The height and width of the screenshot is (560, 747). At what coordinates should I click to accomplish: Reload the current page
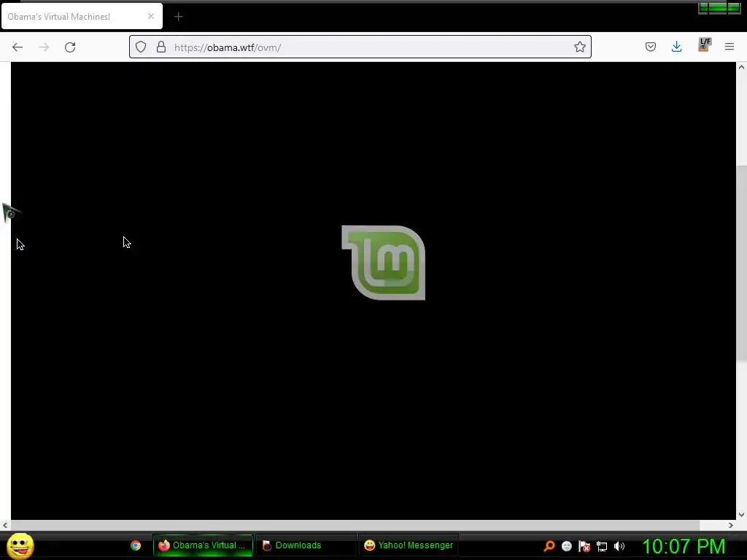click(x=70, y=47)
